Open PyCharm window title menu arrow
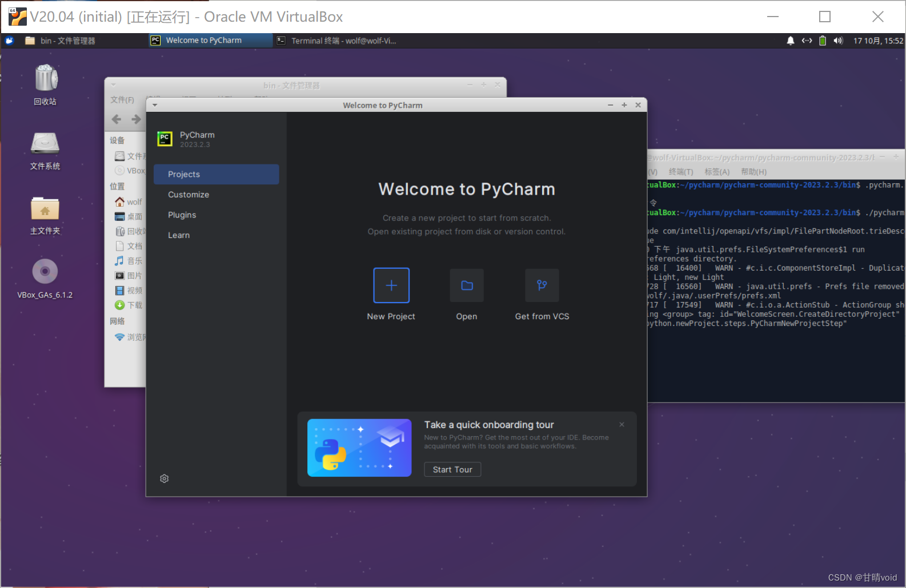 [x=155, y=105]
